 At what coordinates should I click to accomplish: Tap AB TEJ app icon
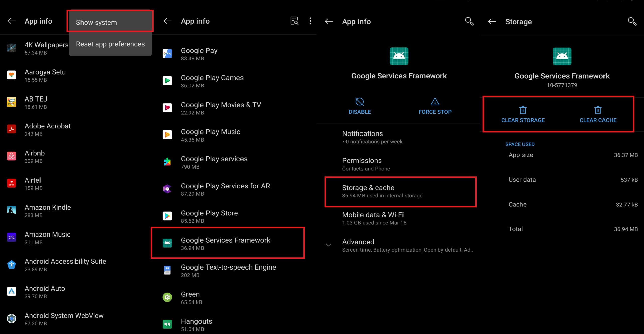(12, 102)
